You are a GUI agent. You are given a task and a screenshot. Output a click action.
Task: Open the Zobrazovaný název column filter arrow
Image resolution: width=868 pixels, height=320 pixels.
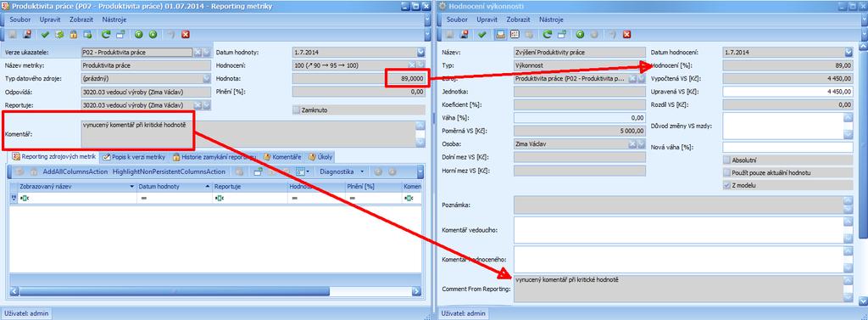(131, 187)
